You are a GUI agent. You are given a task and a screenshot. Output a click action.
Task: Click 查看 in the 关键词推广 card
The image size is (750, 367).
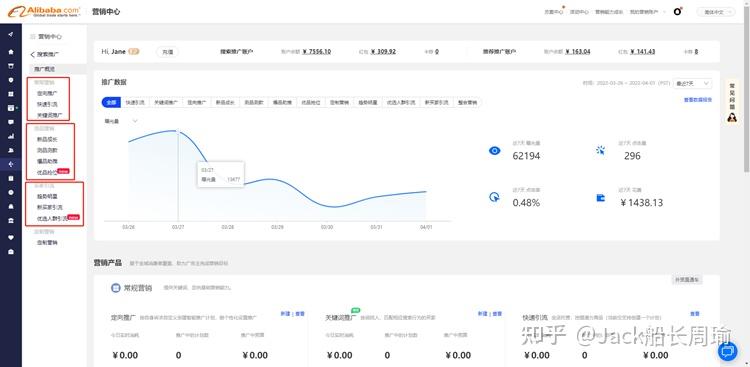click(x=497, y=313)
